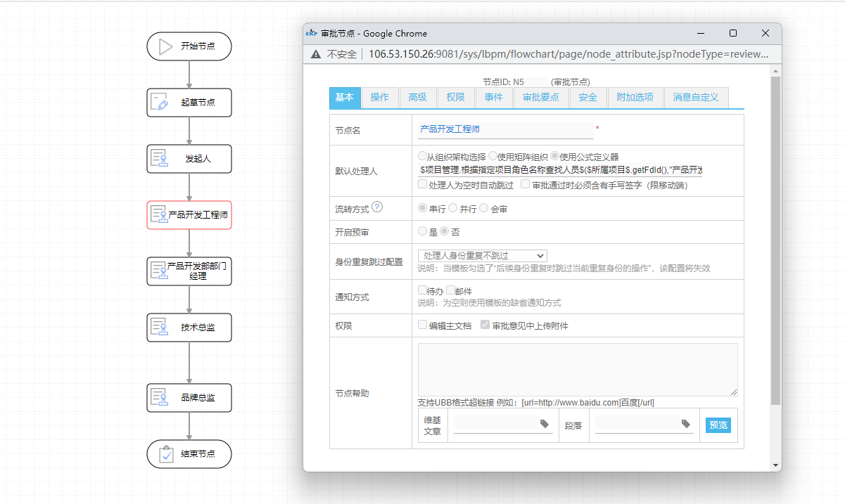Check the 编辑主文档 permission checkbox
This screenshot has width=845, height=504.
422,325
